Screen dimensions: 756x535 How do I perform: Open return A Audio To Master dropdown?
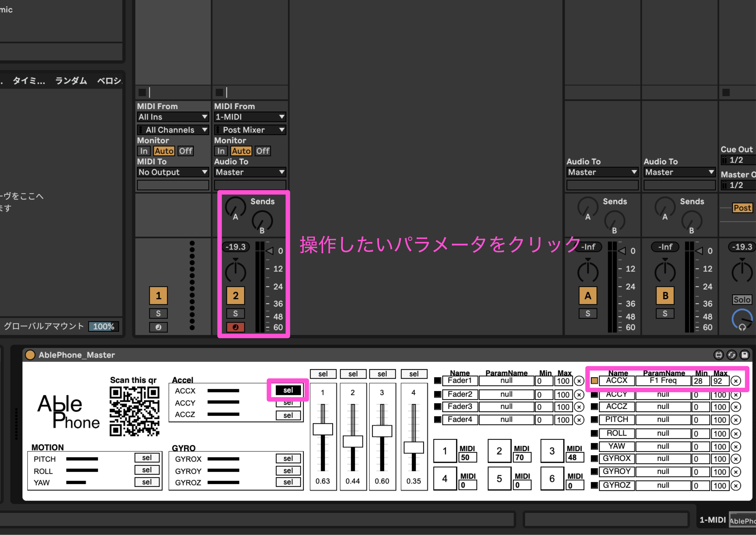coord(602,172)
